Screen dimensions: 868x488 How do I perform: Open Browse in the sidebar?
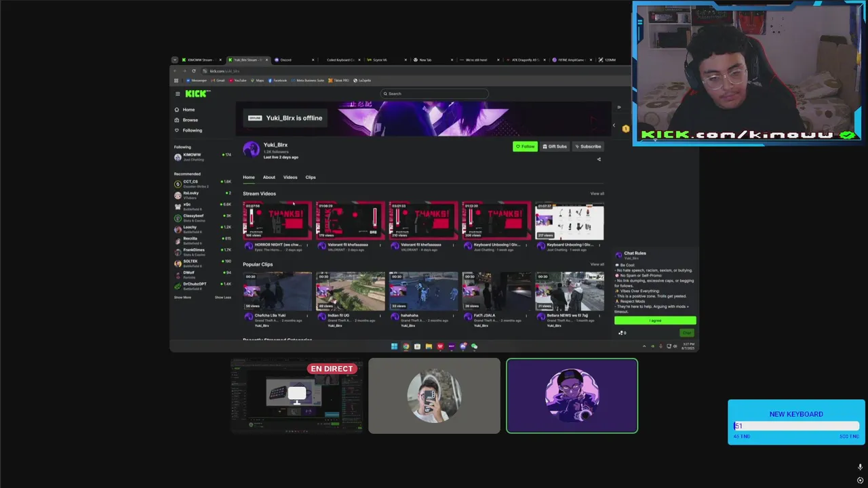click(186, 120)
